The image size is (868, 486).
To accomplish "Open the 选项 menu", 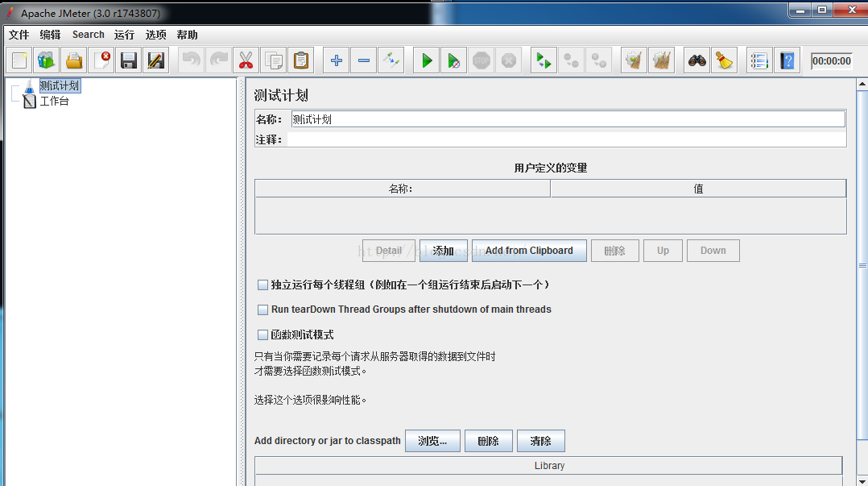I will [155, 35].
